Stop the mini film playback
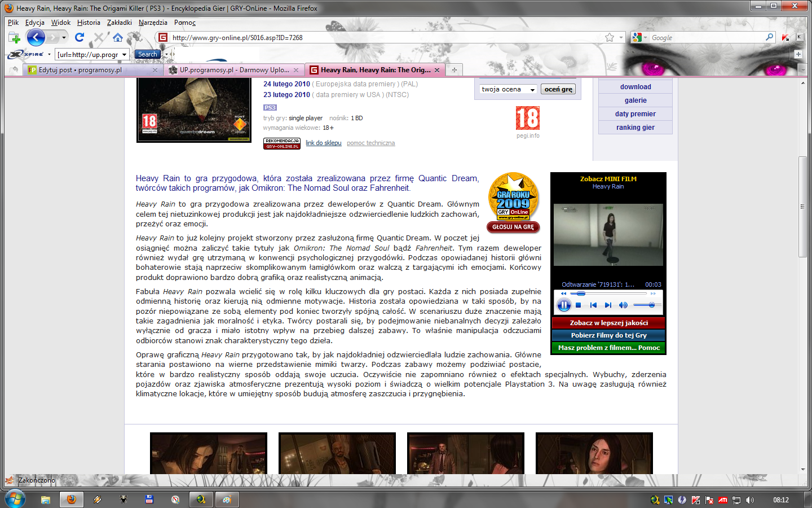 [x=578, y=305]
